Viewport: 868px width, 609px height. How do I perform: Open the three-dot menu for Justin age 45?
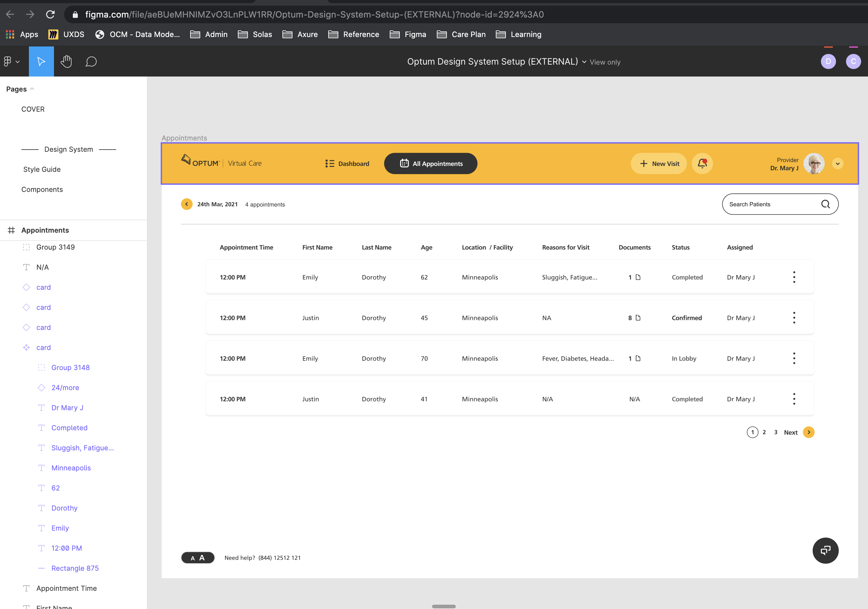click(794, 318)
